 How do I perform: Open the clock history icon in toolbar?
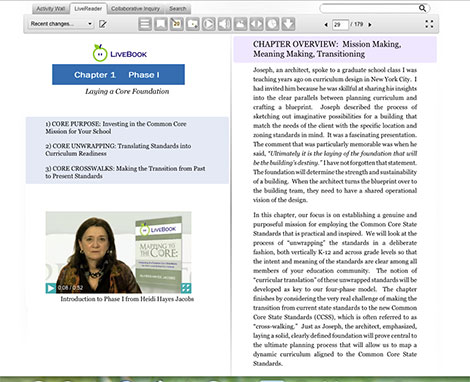[273, 24]
